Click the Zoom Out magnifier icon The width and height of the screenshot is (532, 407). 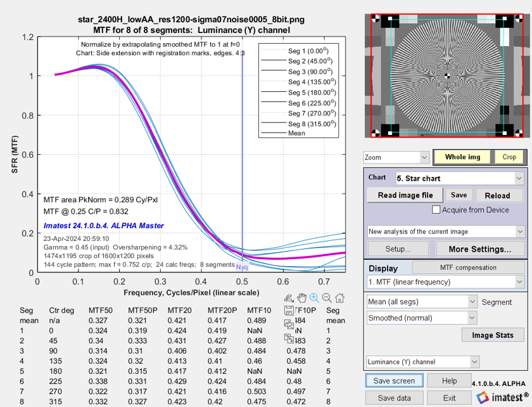click(327, 298)
